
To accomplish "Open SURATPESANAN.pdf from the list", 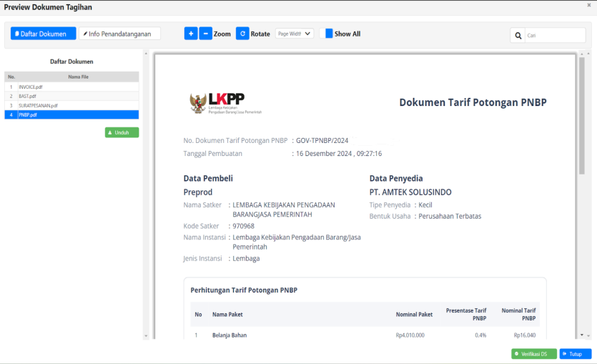I will pyautogui.click(x=38, y=105).
